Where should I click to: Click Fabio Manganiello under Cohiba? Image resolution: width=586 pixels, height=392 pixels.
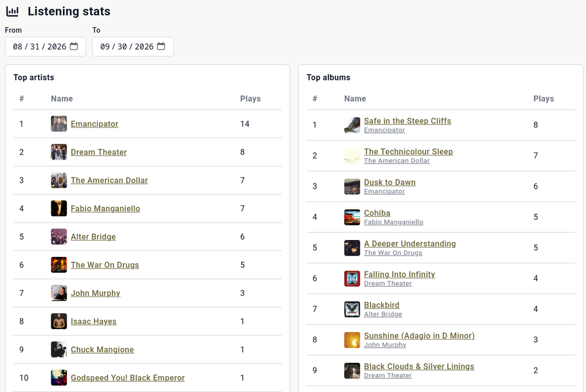394,222
